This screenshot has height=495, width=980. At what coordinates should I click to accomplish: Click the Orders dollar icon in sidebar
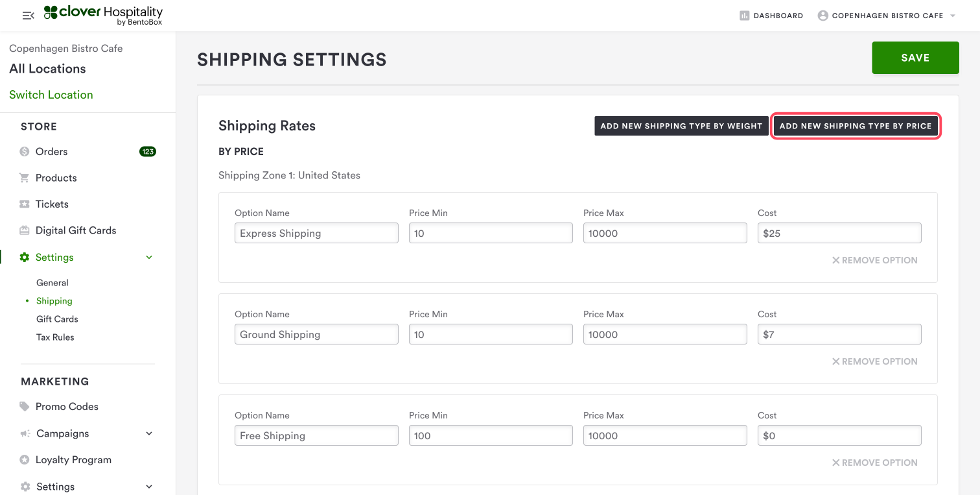[25, 152]
